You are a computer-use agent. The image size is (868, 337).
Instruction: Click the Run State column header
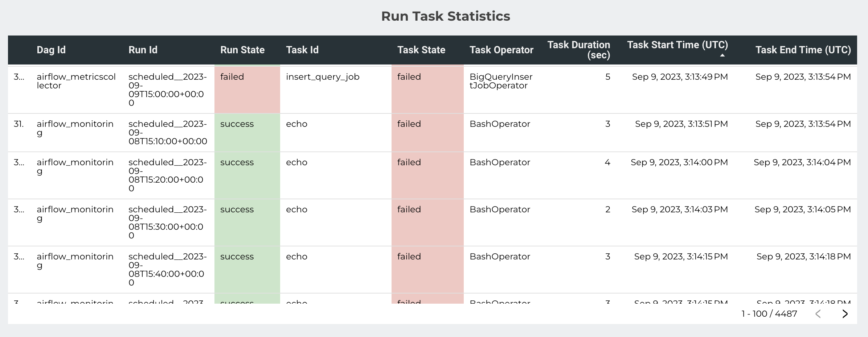[242, 50]
